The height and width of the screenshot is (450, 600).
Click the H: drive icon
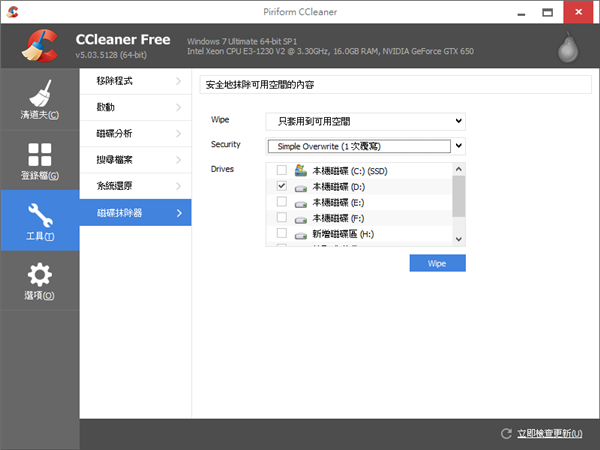301,235
